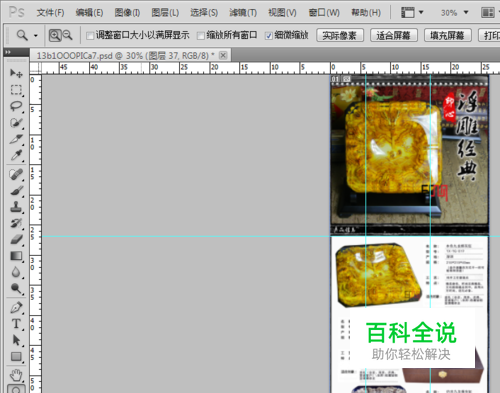Toggle 缩放所有窗口 checkbox

point(200,36)
